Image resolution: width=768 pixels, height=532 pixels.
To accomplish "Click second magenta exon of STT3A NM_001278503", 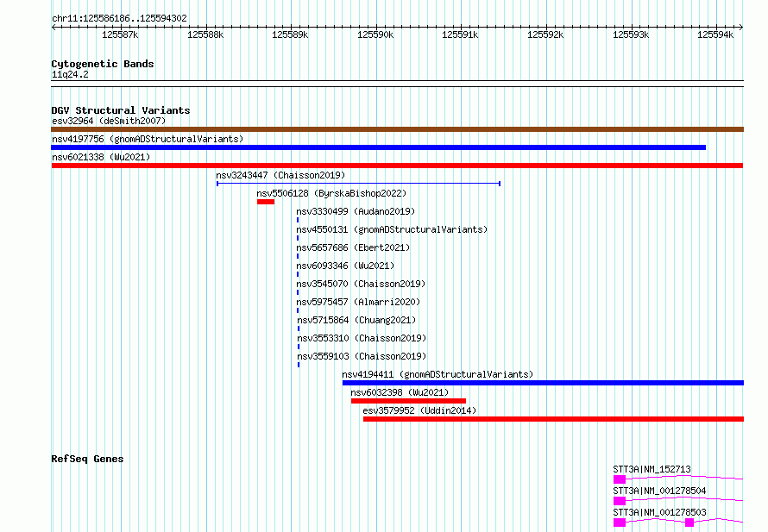I will [689, 523].
